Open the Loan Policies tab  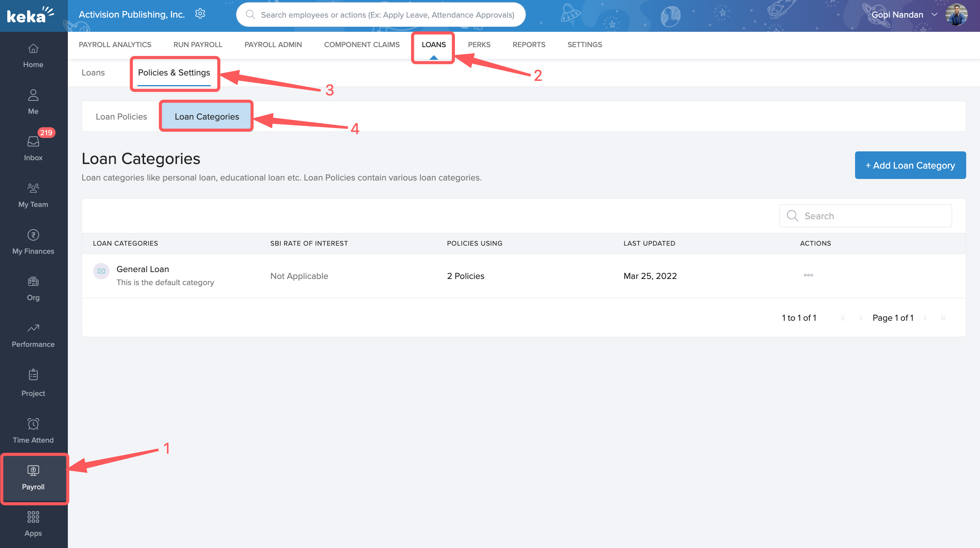click(121, 116)
